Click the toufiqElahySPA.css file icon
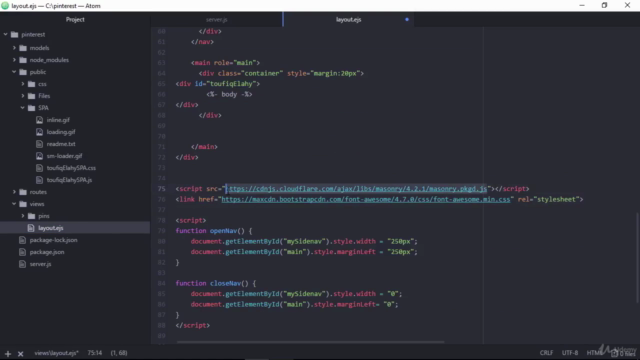 tap(40, 168)
